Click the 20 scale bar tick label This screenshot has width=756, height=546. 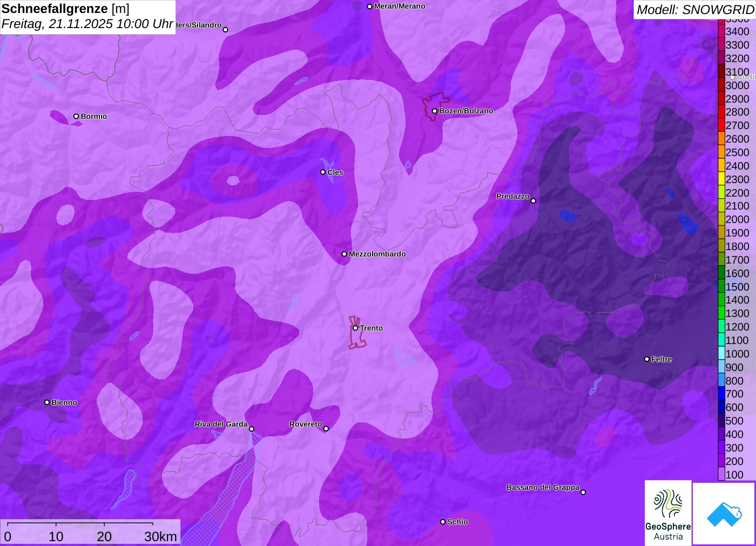coord(104,536)
